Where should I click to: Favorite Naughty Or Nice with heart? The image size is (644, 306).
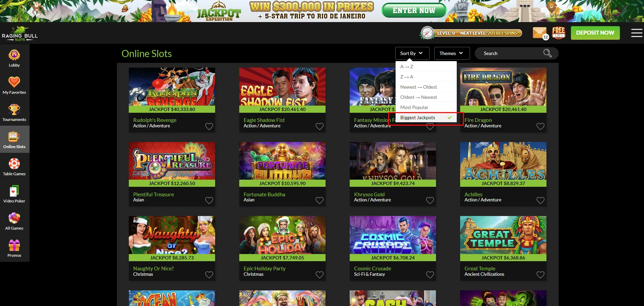(x=209, y=275)
